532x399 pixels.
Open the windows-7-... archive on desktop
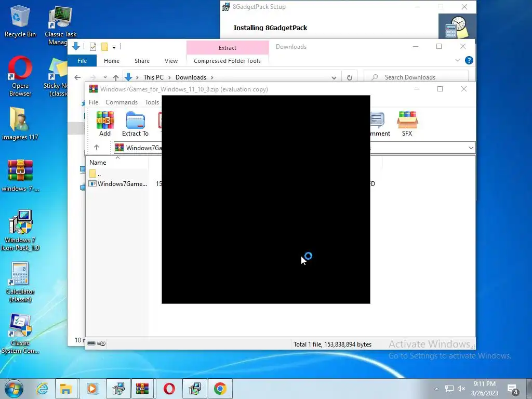click(20, 176)
